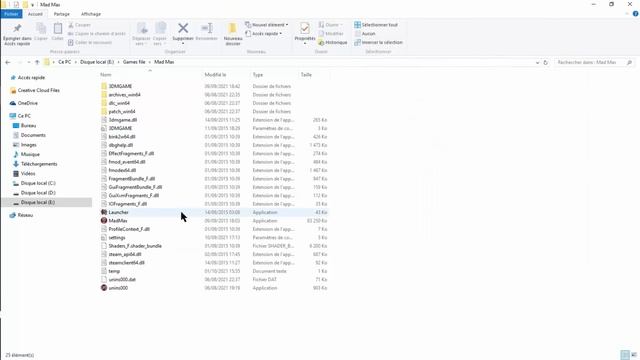Viewport: 640px width, 360px height.
Task: Open the Déplacer vers dropdown
Action: [141, 34]
